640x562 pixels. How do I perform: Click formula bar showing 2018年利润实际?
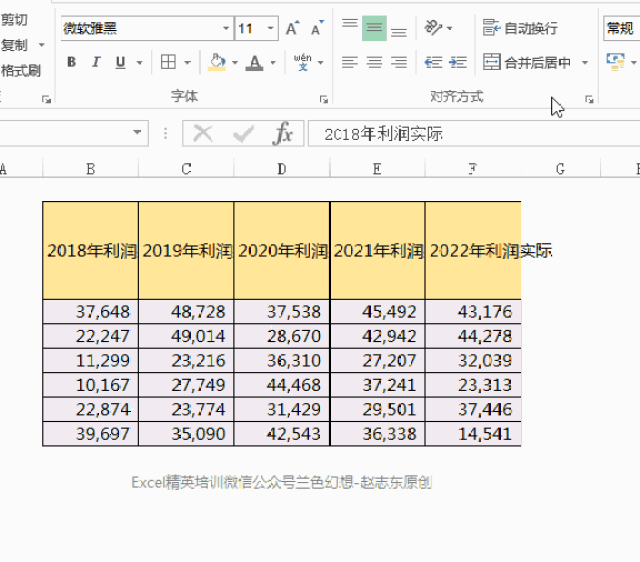(x=473, y=133)
